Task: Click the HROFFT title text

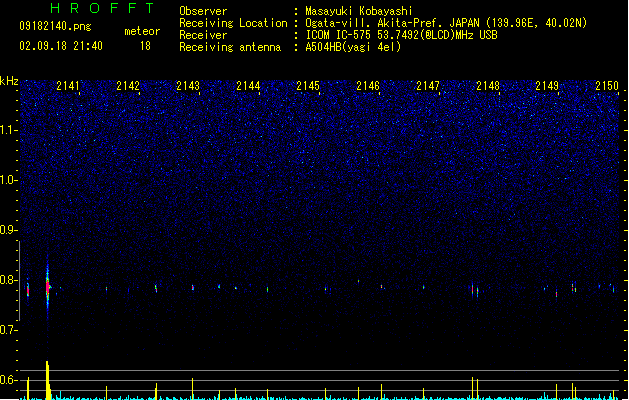Action: click(102, 8)
